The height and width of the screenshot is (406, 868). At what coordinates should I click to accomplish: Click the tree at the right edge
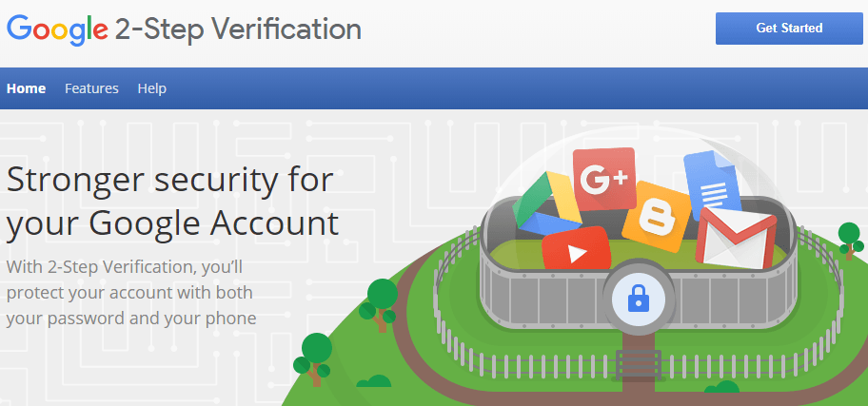[x=849, y=238]
